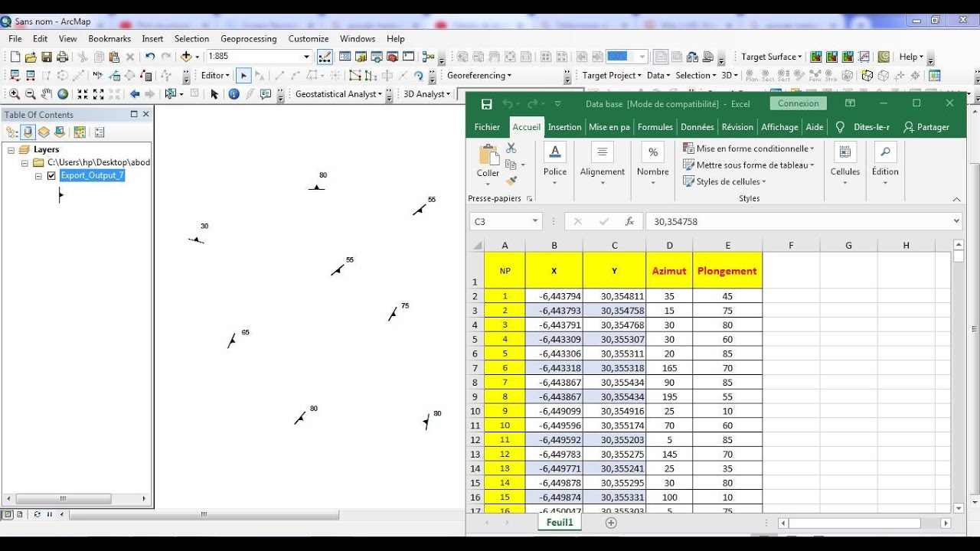Open the Bookmarks menu in ArcMap
This screenshot has width=980, height=551.
tap(109, 38)
